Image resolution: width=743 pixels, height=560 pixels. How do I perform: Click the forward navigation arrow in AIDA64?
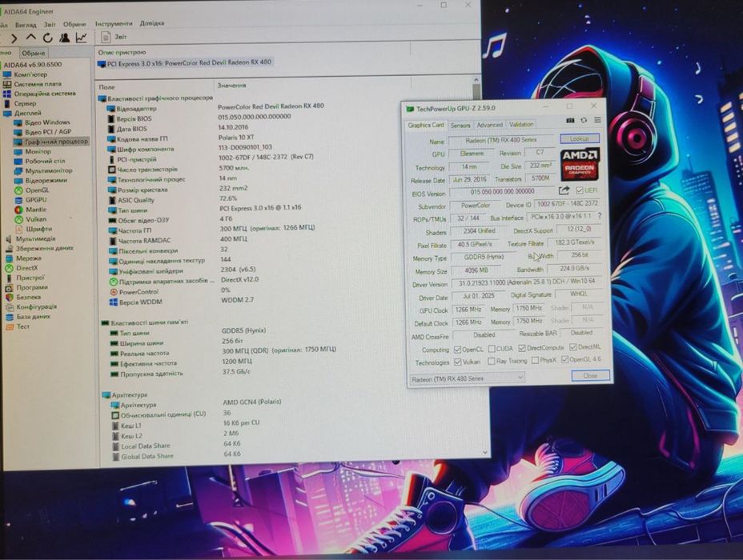[14, 38]
